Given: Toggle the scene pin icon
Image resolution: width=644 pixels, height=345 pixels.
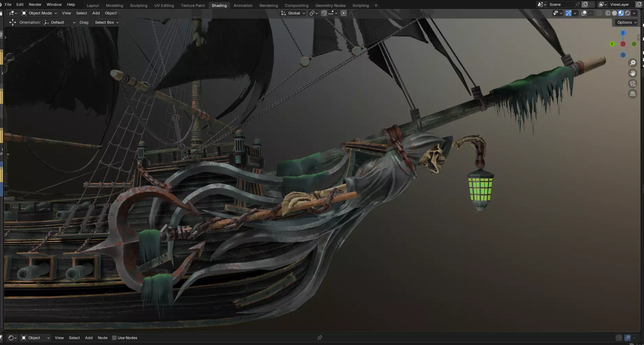Looking at the screenshot, I should pos(577,4).
